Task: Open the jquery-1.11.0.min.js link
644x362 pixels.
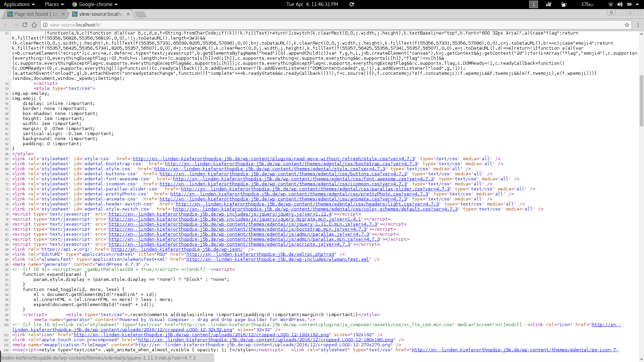Action: tap(243, 224)
